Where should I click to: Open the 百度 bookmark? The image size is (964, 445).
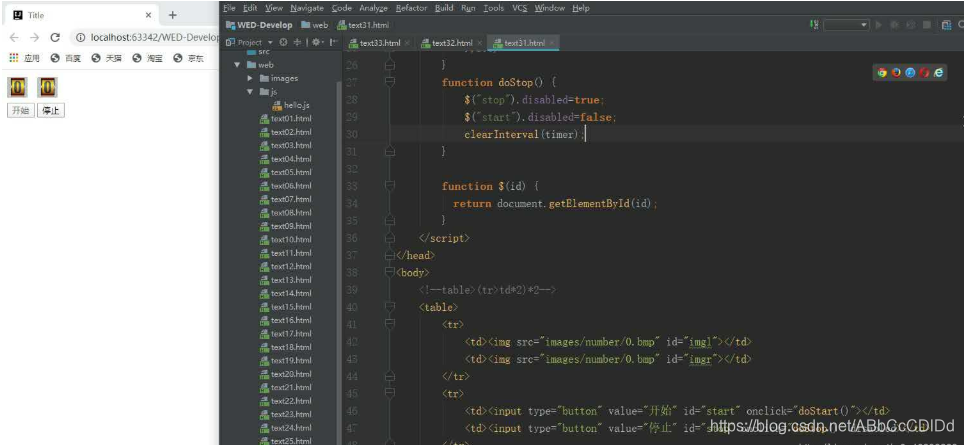click(65, 58)
